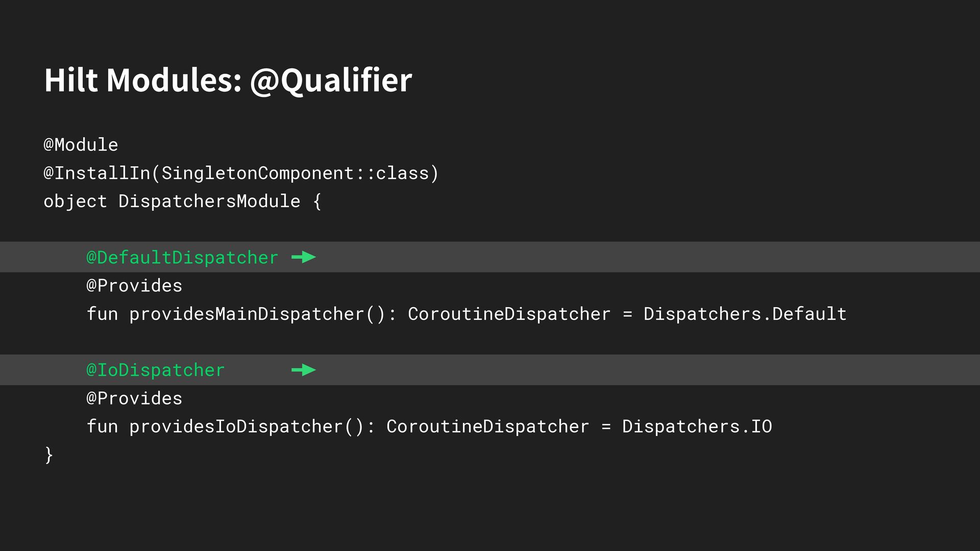Click @Provides above providesIoDispatcher
The height and width of the screenshot is (551, 980).
(134, 398)
